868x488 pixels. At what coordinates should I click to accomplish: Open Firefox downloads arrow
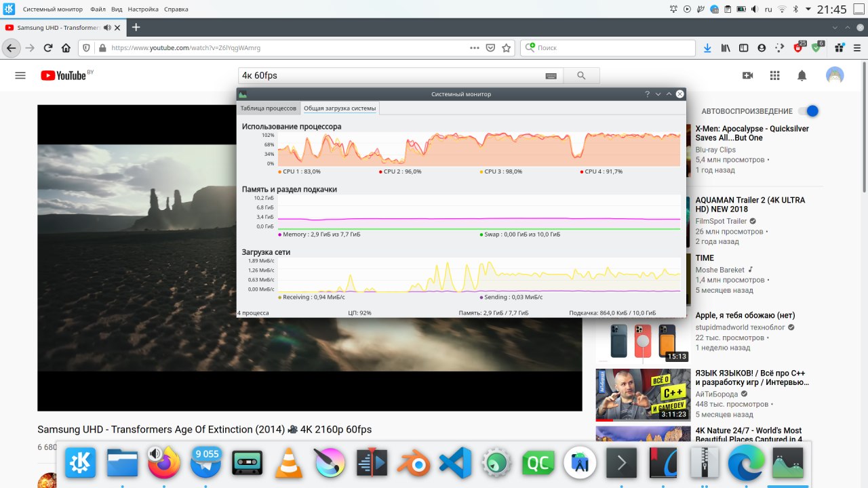tap(707, 48)
